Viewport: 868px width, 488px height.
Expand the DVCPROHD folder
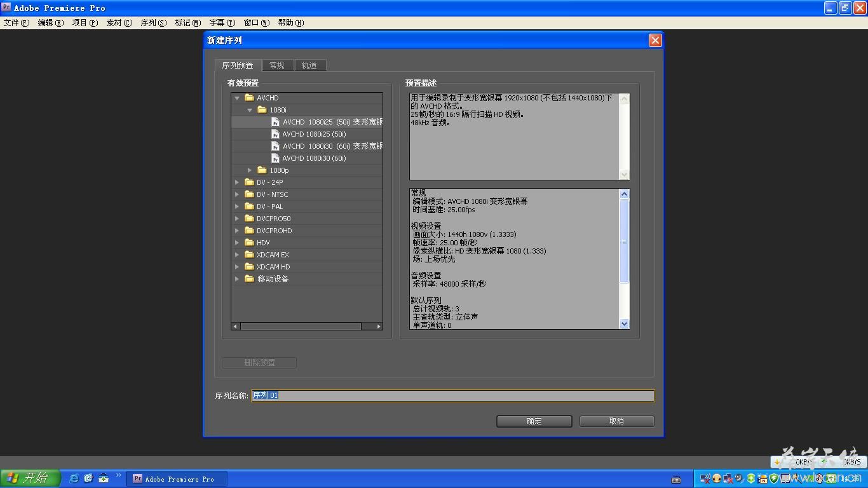pos(237,231)
